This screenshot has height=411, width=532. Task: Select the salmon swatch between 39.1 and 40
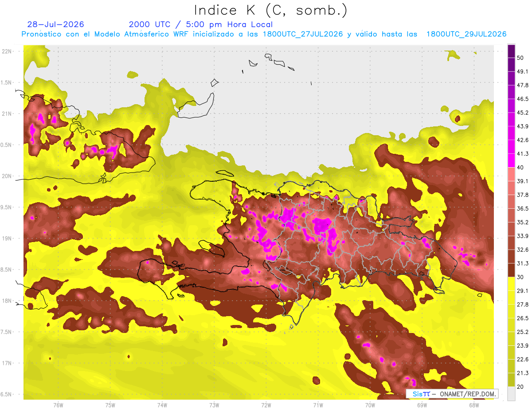point(512,175)
